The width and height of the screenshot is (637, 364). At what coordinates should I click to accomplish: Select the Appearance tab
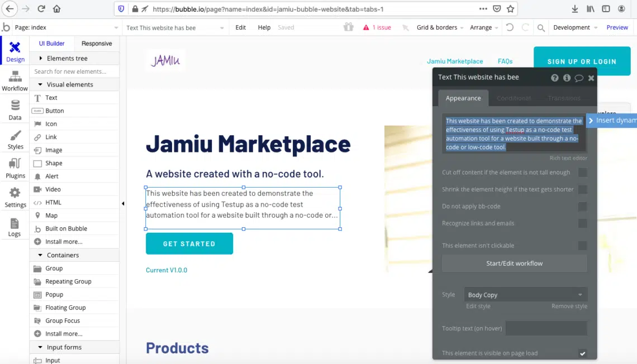coord(463,98)
